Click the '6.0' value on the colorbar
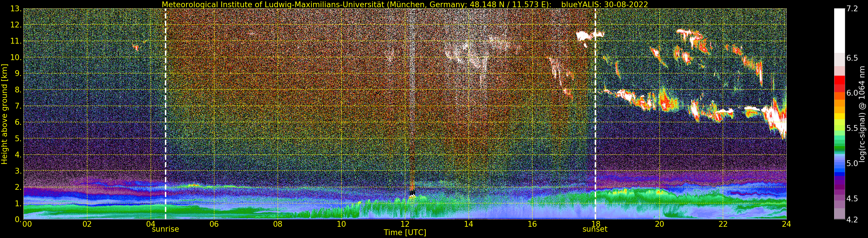 (x=852, y=93)
